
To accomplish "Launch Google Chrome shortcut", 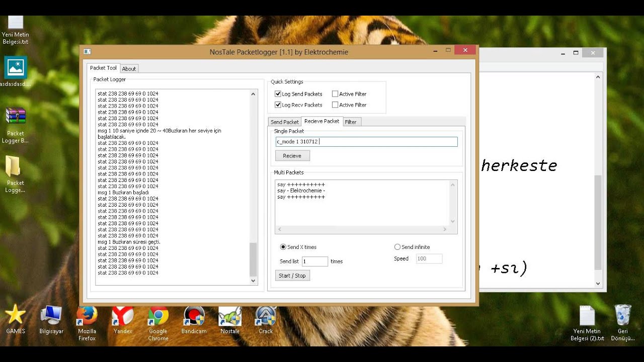I will (158, 323).
